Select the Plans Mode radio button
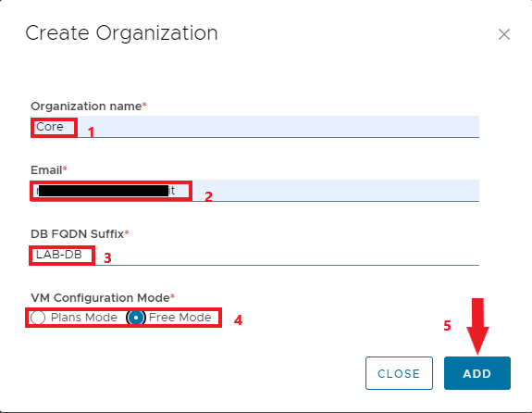This screenshot has height=413, width=532. coord(38,318)
